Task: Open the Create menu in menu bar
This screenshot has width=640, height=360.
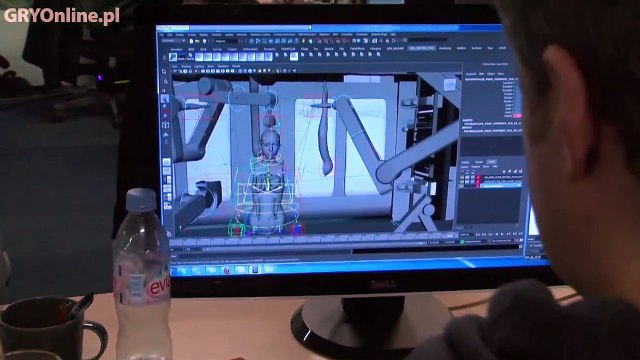Action: click(x=192, y=35)
